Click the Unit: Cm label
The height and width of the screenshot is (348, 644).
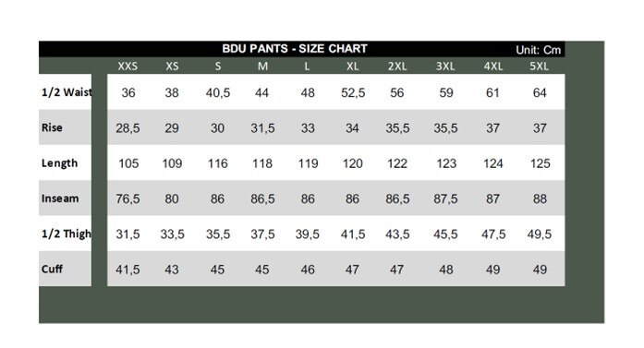(538, 50)
